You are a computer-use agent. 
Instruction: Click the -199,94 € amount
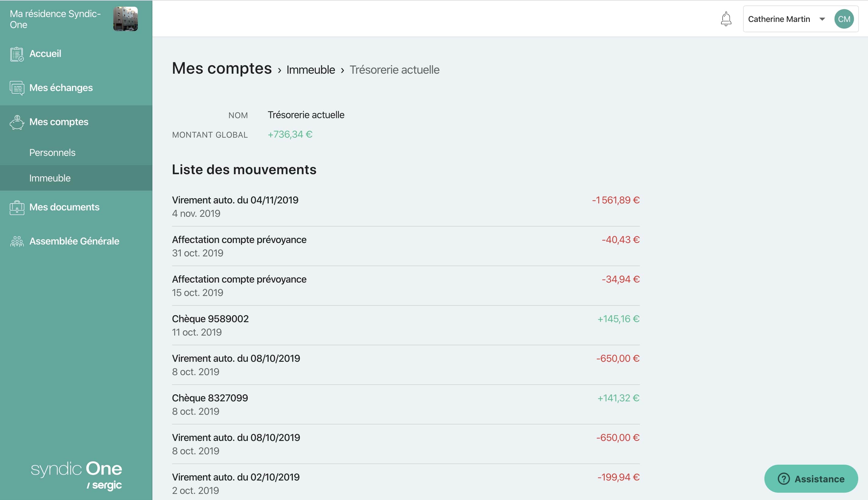coord(618,477)
